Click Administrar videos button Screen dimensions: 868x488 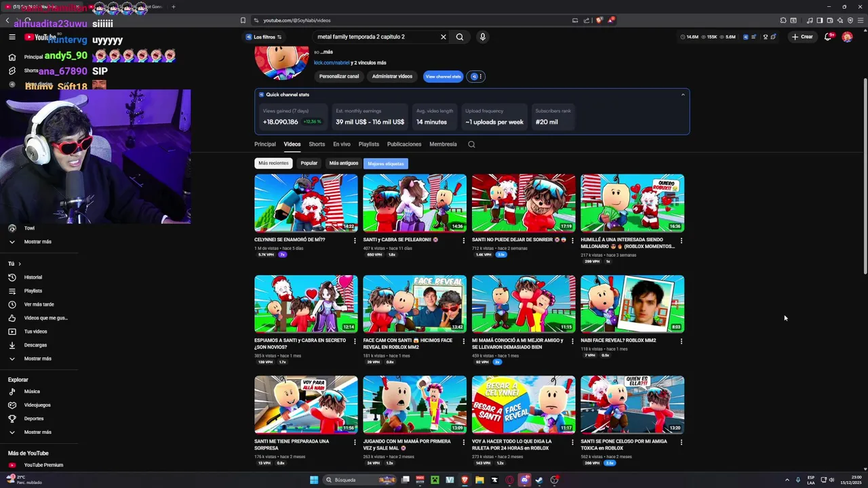(x=392, y=77)
